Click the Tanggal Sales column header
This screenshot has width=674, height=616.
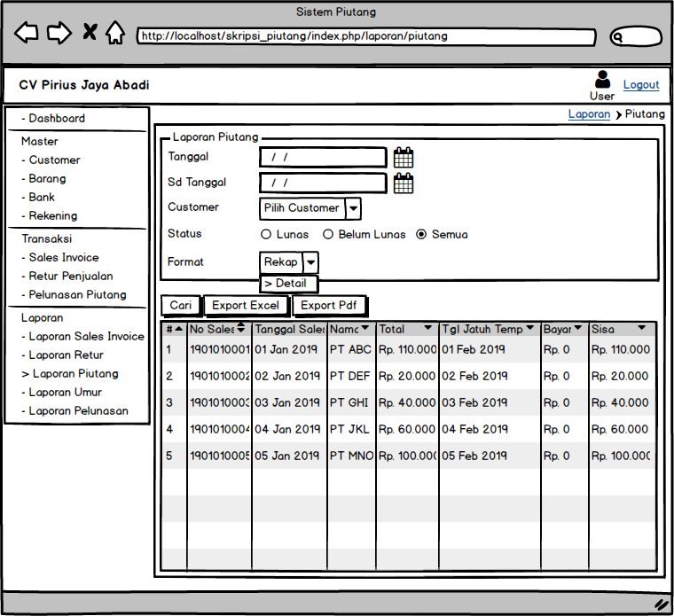(x=289, y=330)
